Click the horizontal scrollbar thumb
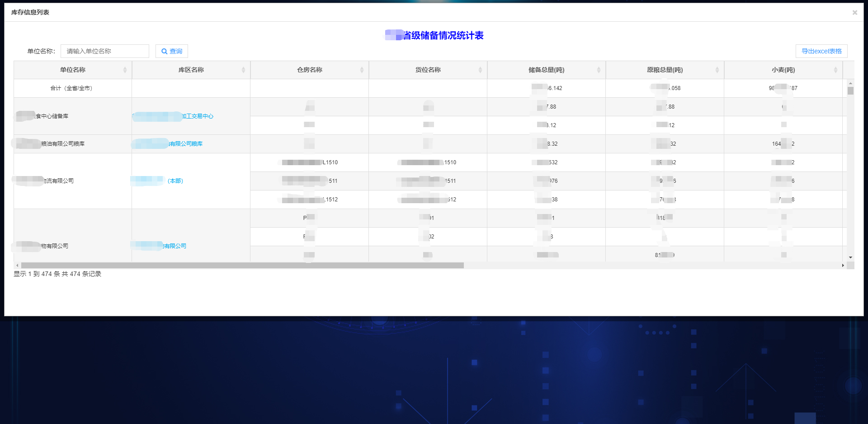This screenshot has height=424, width=868. point(242,266)
